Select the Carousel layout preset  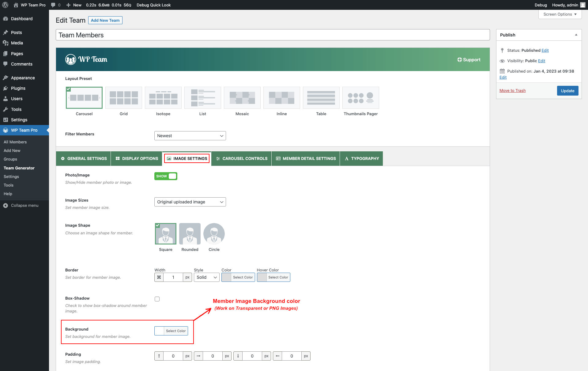tap(84, 97)
